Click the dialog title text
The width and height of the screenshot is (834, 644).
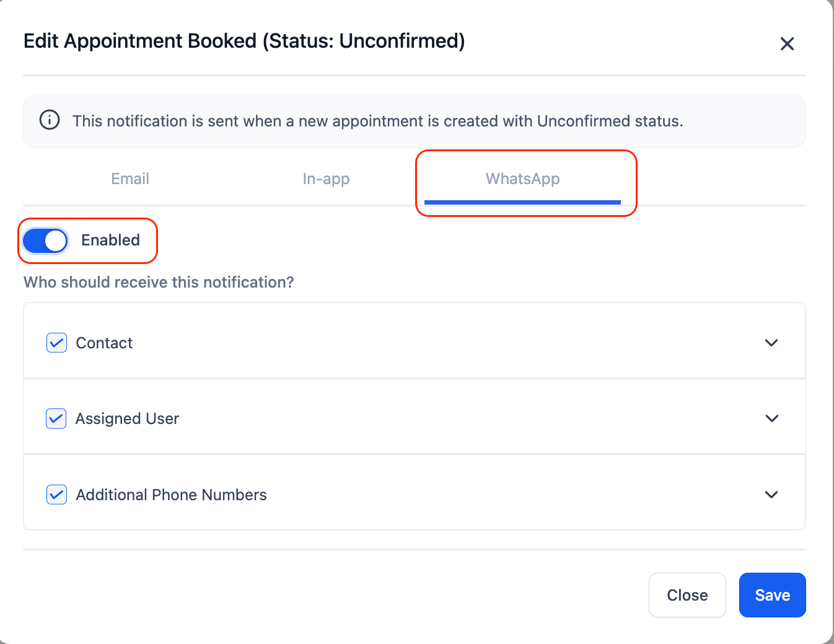(x=244, y=41)
